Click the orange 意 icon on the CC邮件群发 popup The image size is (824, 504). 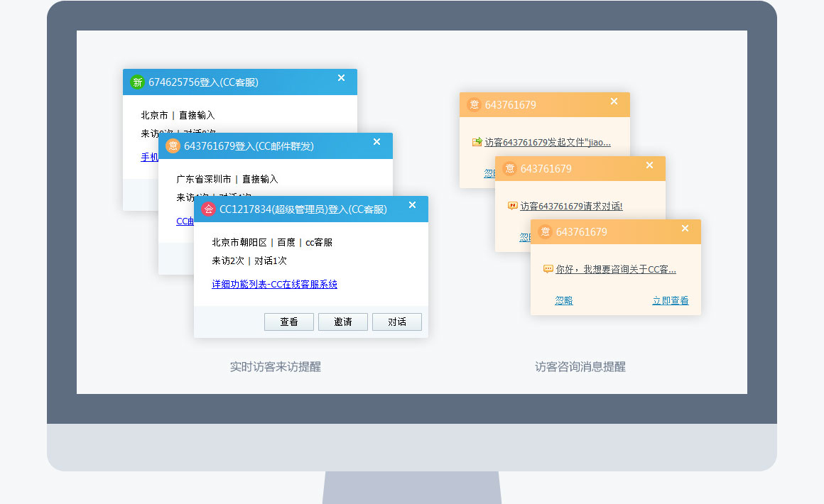pos(173,146)
